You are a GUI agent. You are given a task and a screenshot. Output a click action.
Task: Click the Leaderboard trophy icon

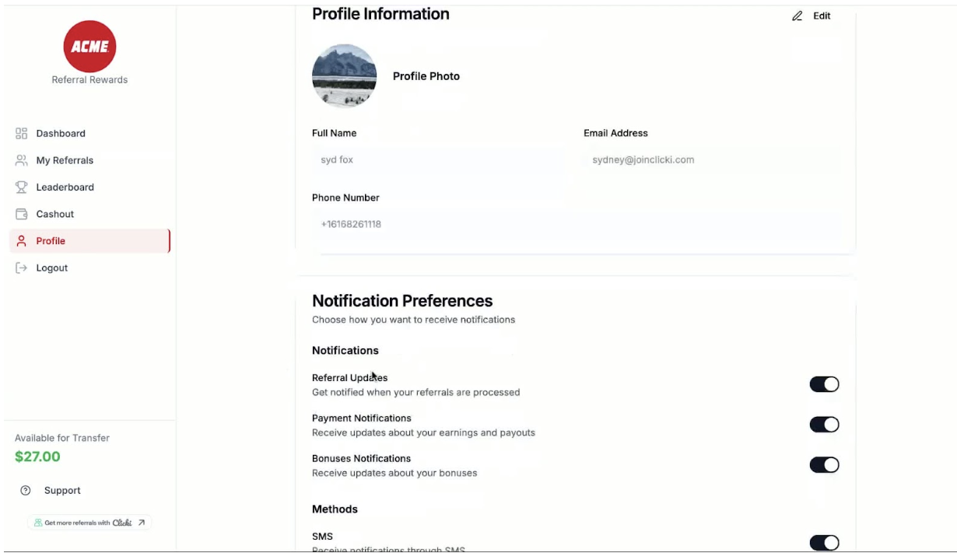pyautogui.click(x=22, y=187)
